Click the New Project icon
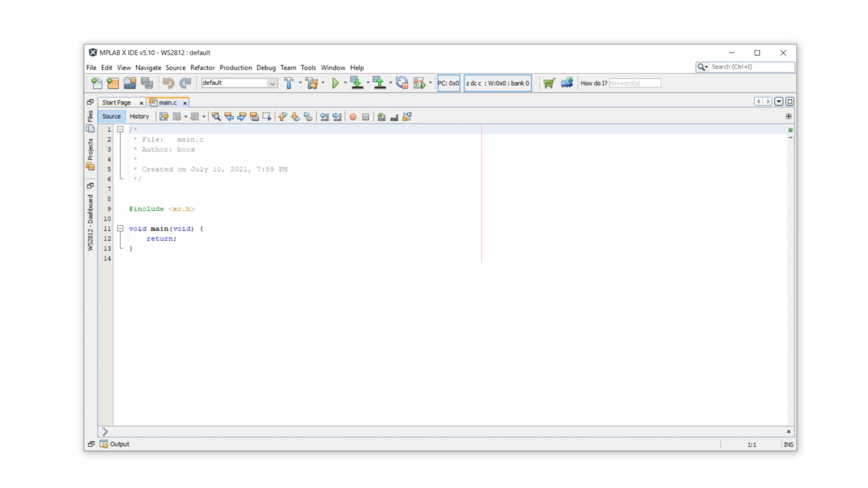This screenshot has height=488, width=868. [113, 83]
